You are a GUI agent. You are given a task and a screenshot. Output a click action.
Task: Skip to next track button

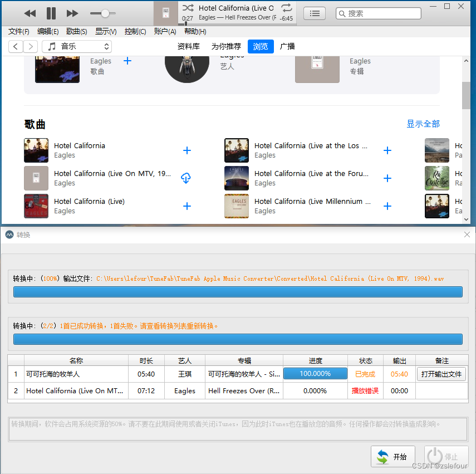[x=72, y=13]
